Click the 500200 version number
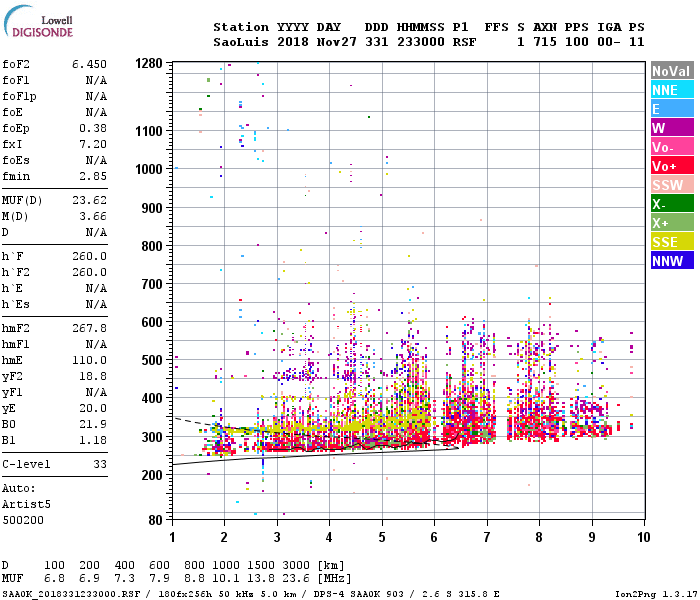700x600 pixels. pos(23,521)
